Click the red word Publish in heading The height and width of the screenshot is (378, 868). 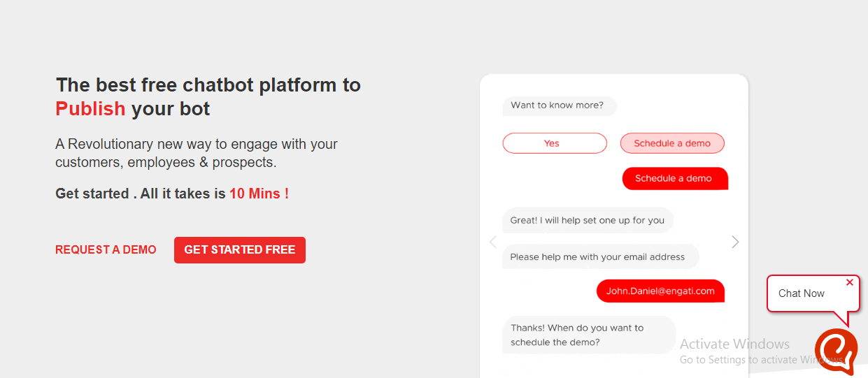90,109
